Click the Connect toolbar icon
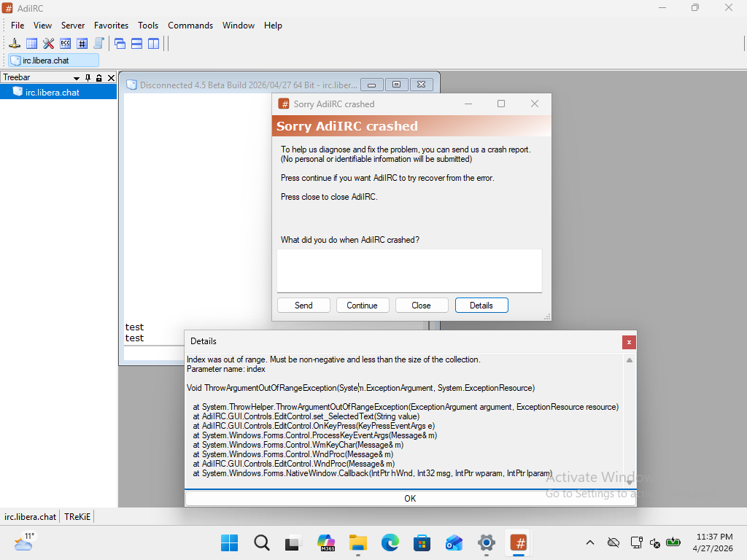 (14, 44)
